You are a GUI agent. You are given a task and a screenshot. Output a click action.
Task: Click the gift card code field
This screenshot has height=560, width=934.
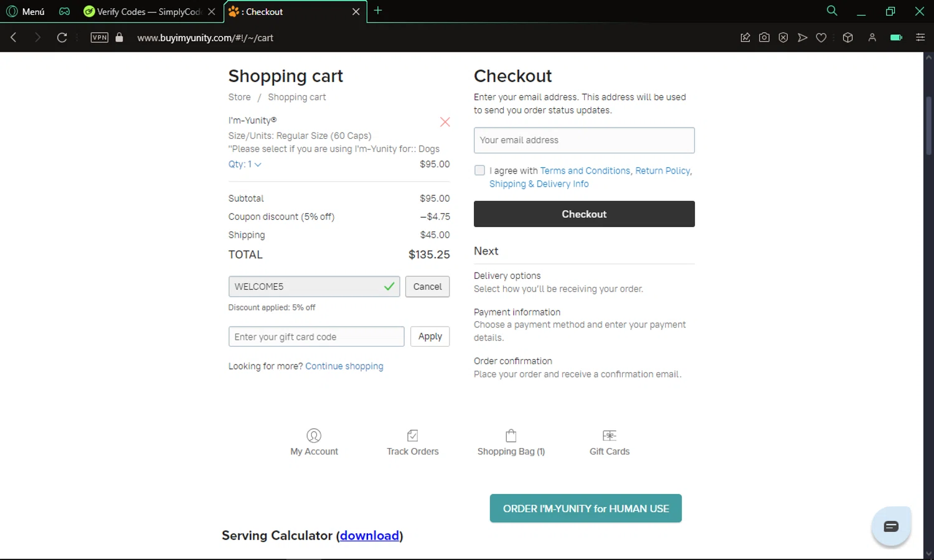tap(316, 337)
